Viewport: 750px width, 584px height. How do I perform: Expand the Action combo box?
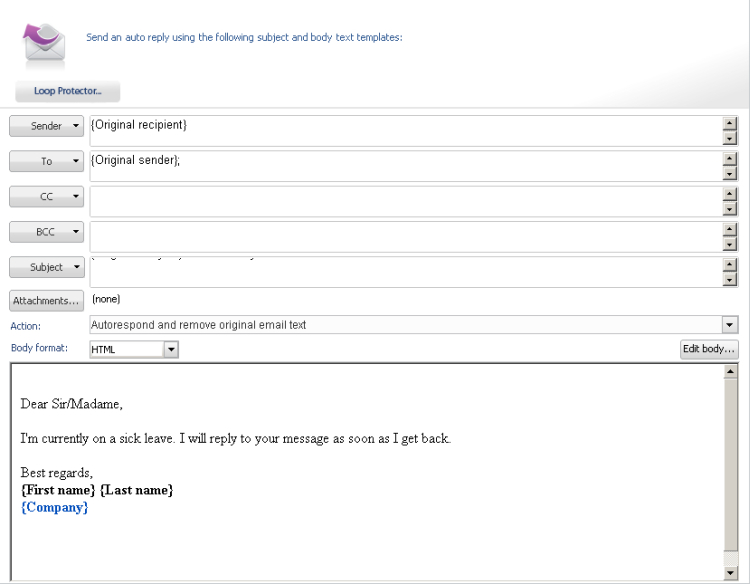(x=729, y=325)
